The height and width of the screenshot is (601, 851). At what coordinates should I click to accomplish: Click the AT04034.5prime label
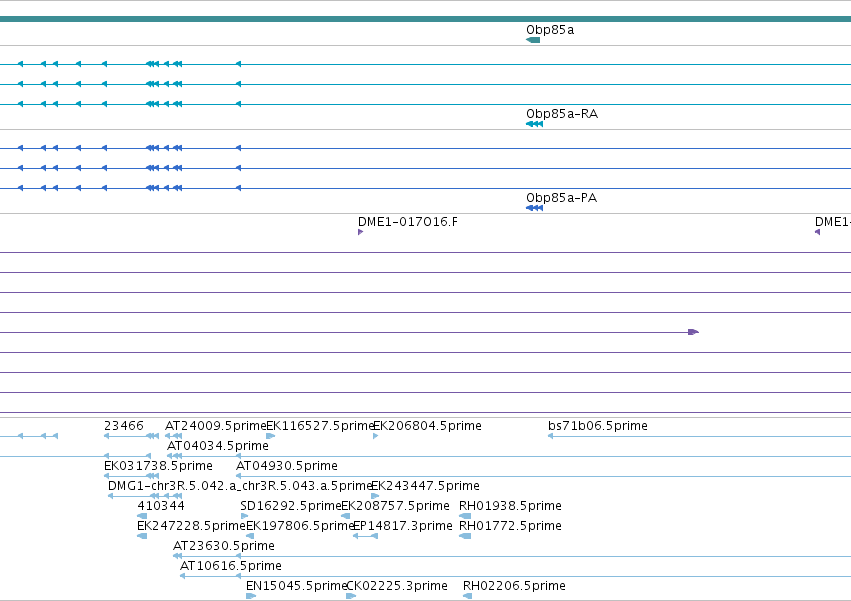tap(218, 446)
